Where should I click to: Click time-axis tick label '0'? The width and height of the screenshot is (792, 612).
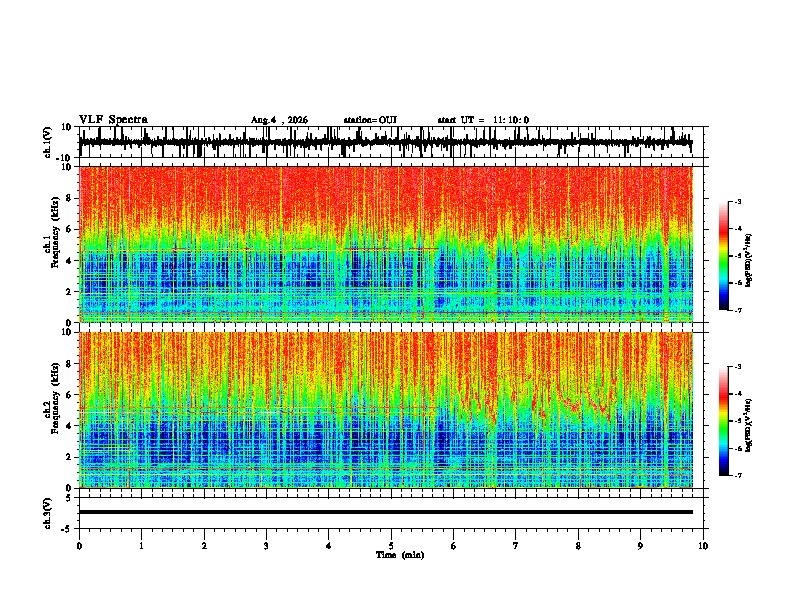pyautogui.click(x=79, y=546)
